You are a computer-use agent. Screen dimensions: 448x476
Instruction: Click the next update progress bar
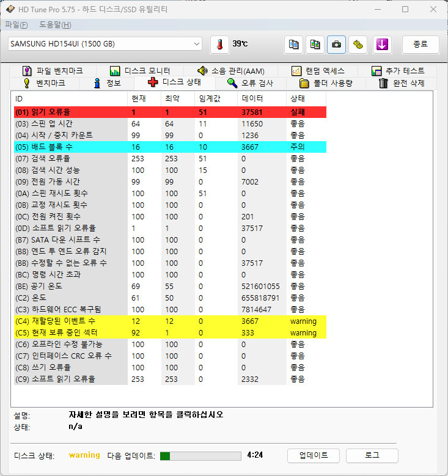coord(200,456)
